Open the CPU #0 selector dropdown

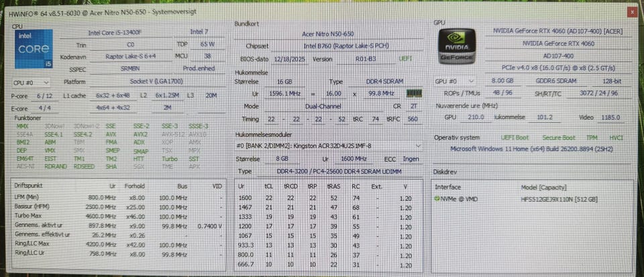tap(32, 83)
